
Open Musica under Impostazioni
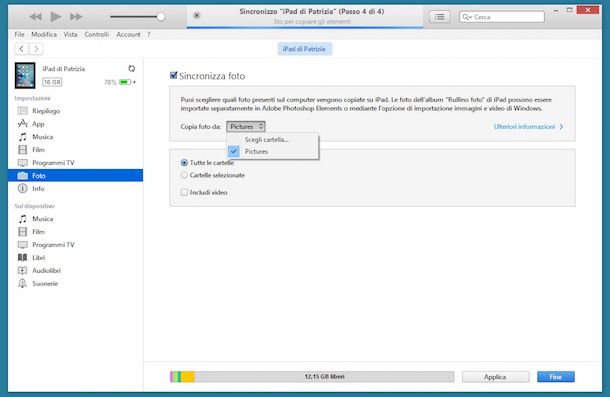point(75,137)
